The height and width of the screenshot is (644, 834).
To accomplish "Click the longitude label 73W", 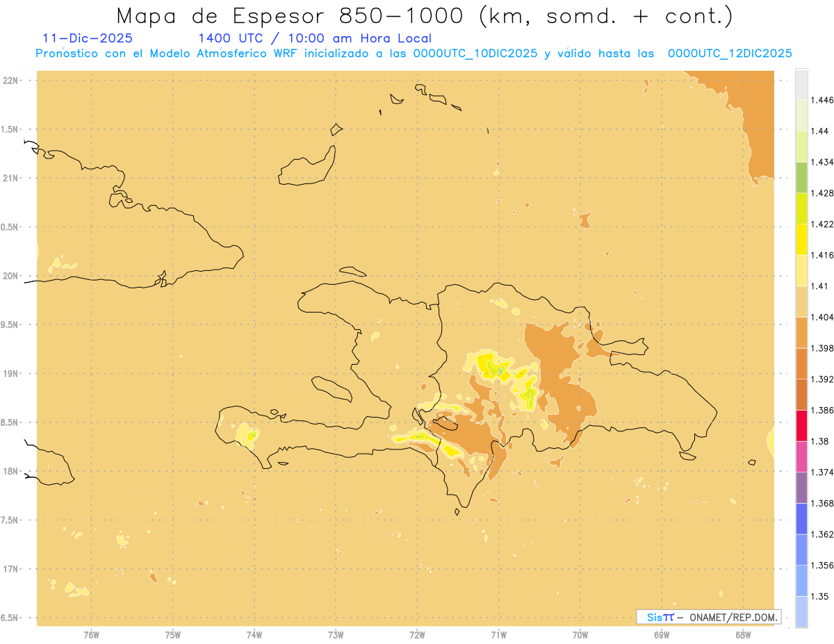I will click(336, 635).
